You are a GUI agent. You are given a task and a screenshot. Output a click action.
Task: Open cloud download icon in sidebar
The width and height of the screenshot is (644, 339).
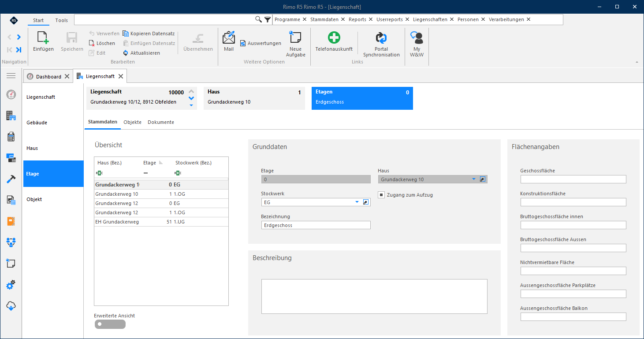tap(11, 306)
